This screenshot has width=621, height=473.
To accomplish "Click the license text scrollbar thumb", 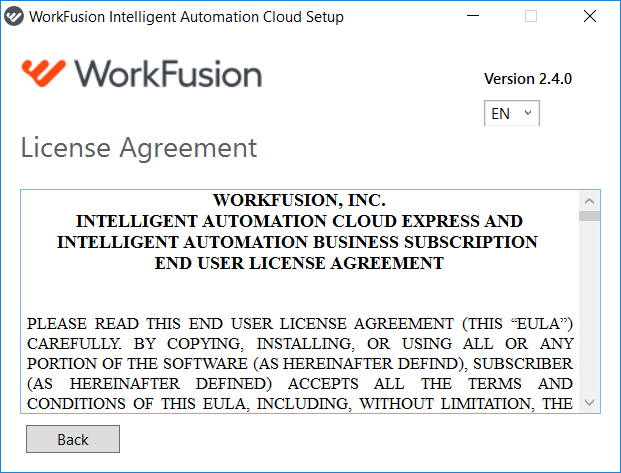I will coord(589,216).
